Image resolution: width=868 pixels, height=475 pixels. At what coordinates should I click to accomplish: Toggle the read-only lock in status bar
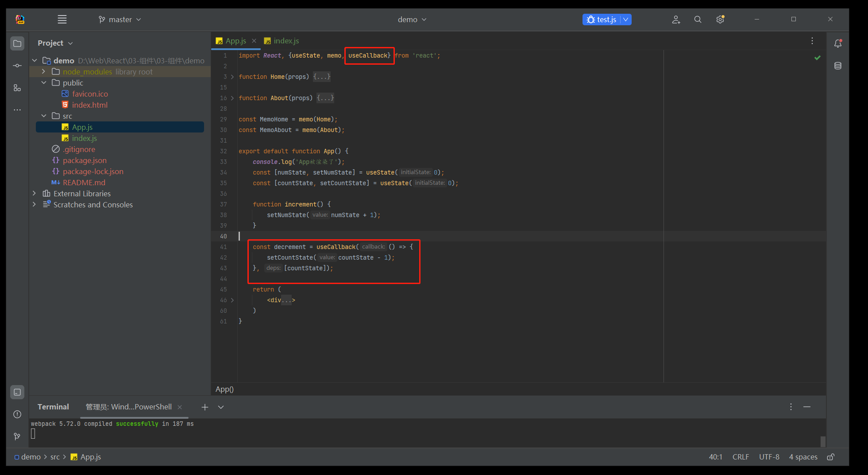[831, 457]
